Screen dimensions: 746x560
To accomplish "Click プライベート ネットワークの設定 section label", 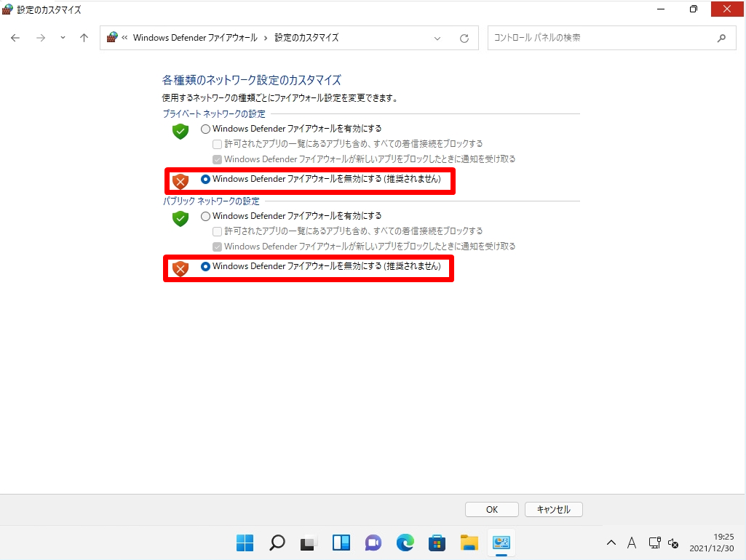I will (x=214, y=114).
